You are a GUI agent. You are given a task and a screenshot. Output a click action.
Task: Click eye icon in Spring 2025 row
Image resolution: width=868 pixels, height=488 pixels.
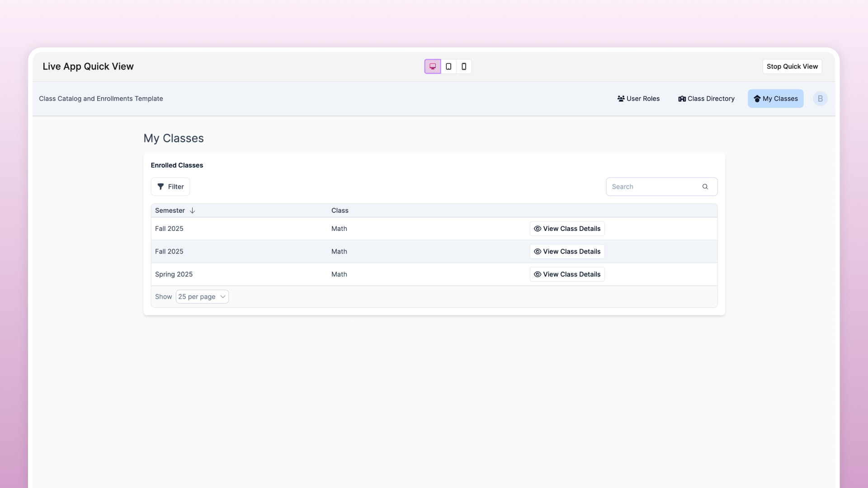538,274
